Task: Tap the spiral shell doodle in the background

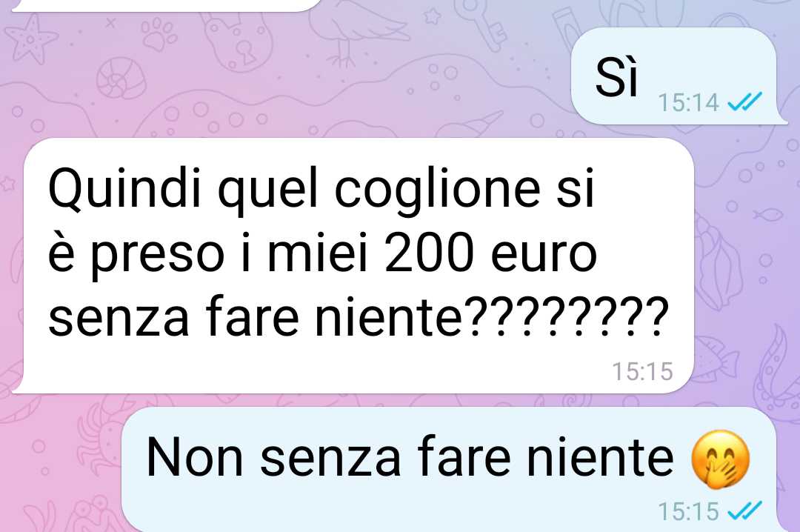Action: (121, 78)
